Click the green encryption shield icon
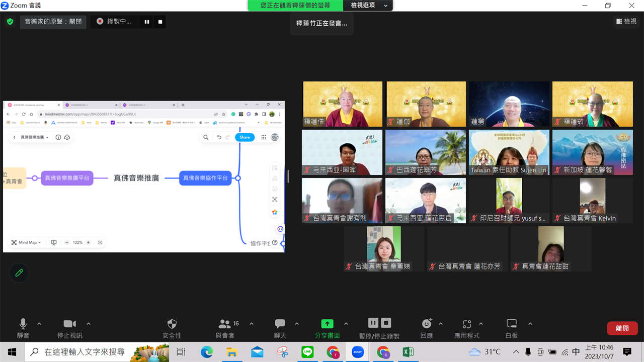 (10, 22)
